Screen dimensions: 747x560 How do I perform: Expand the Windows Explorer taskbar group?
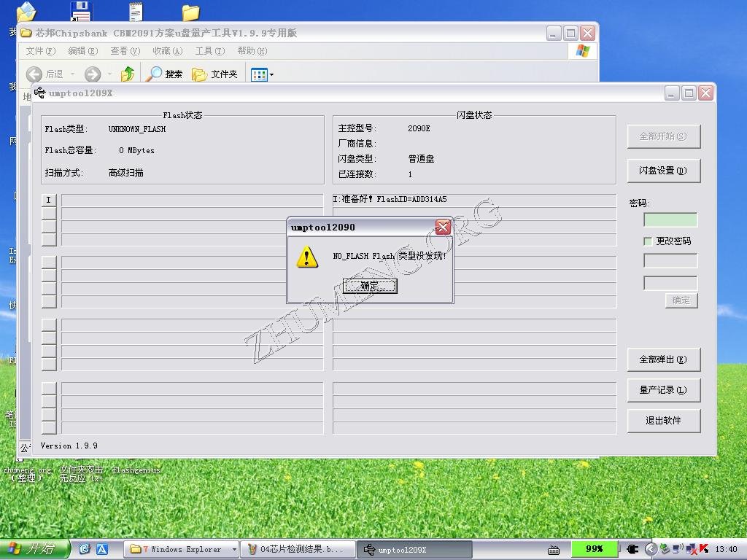(182, 550)
